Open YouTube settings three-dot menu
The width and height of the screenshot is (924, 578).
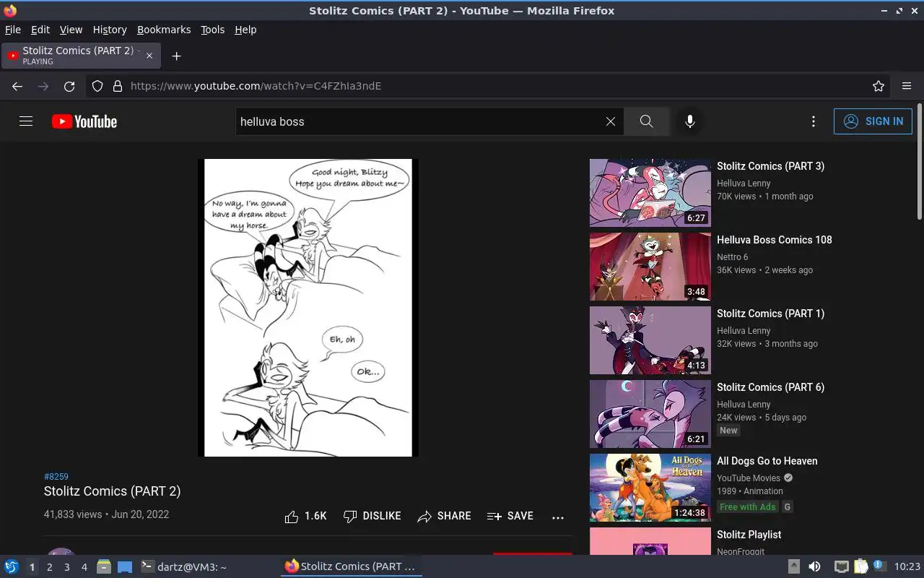point(814,121)
